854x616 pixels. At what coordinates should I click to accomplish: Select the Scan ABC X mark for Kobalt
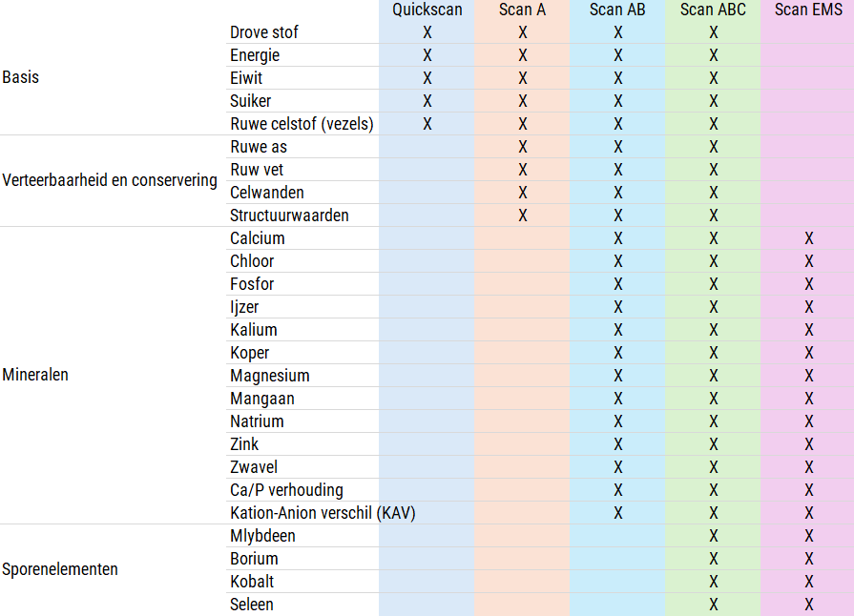coord(714,582)
